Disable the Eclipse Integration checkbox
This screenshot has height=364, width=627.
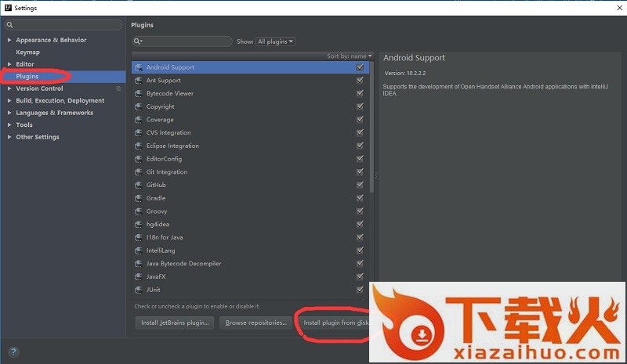point(360,146)
